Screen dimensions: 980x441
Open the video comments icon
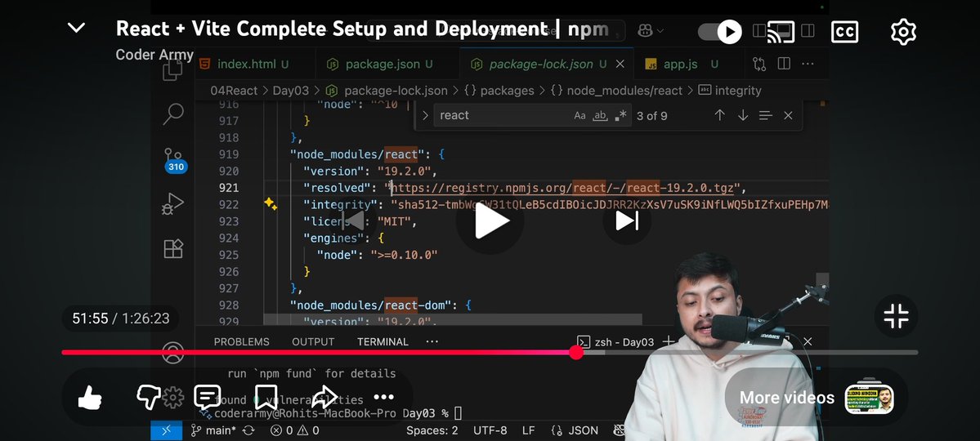207,397
